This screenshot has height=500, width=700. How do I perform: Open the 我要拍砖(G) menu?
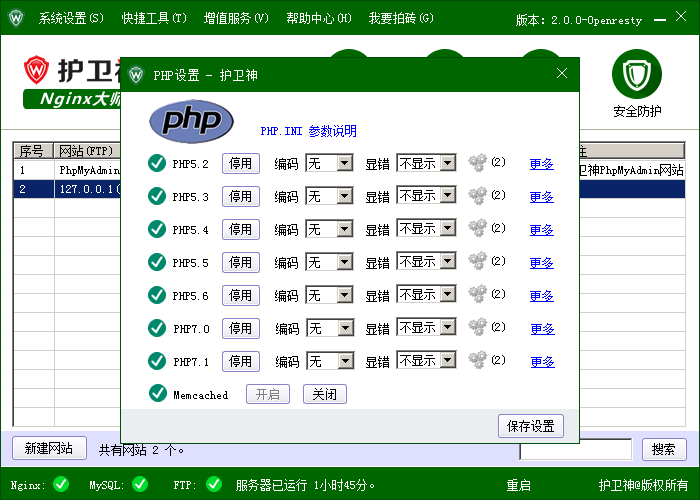point(401,18)
